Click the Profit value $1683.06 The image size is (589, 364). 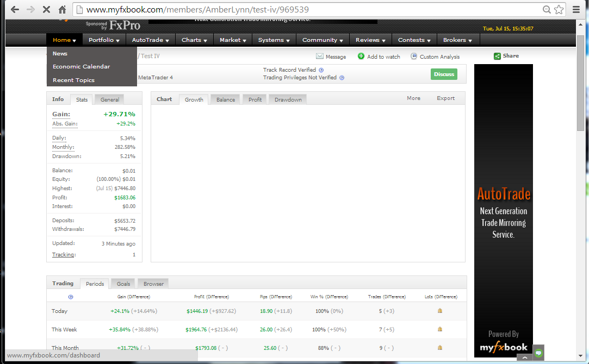(x=125, y=197)
